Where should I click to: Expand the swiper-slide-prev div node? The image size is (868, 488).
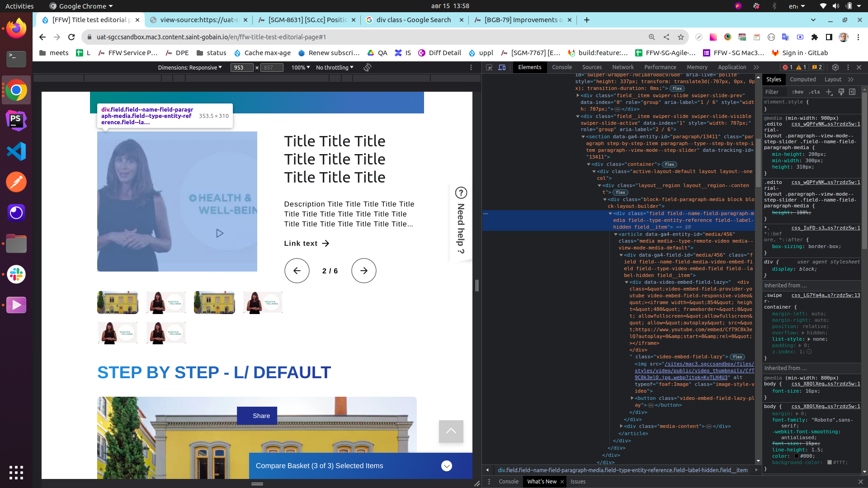pyautogui.click(x=578, y=95)
